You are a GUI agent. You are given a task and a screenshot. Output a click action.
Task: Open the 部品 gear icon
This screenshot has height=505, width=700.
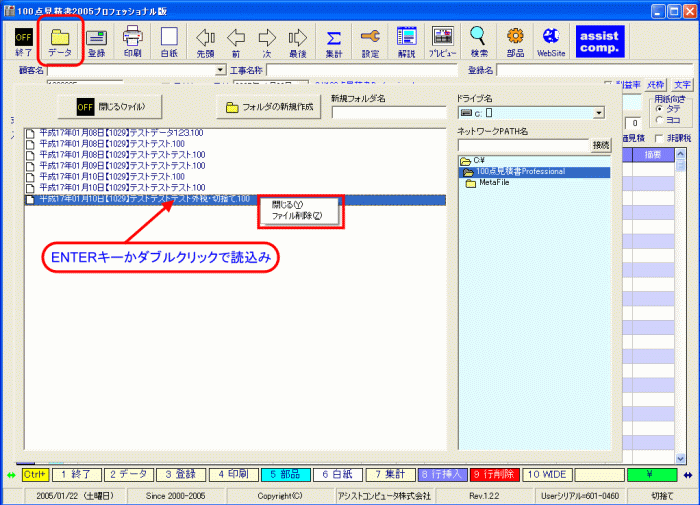click(x=515, y=42)
